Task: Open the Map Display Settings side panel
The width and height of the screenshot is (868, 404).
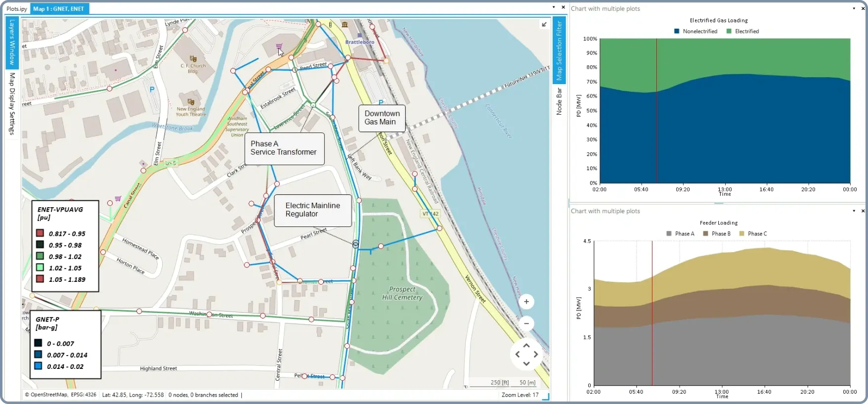Action: pyautogui.click(x=12, y=104)
